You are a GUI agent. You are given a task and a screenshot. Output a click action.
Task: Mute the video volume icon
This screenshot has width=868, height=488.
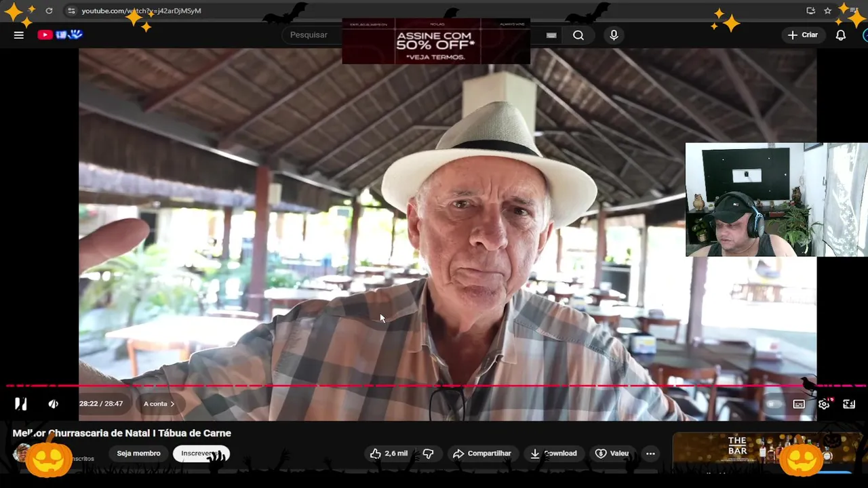[53, 404]
